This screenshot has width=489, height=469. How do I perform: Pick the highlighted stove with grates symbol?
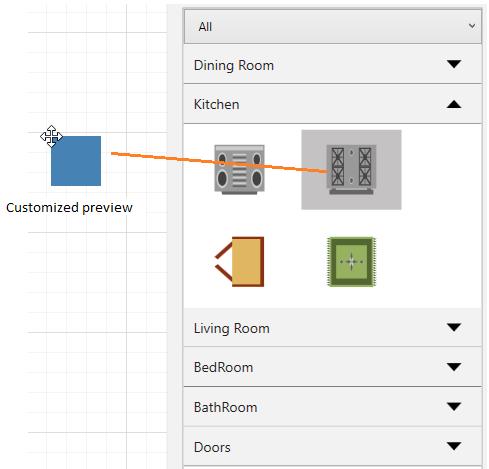(x=351, y=170)
